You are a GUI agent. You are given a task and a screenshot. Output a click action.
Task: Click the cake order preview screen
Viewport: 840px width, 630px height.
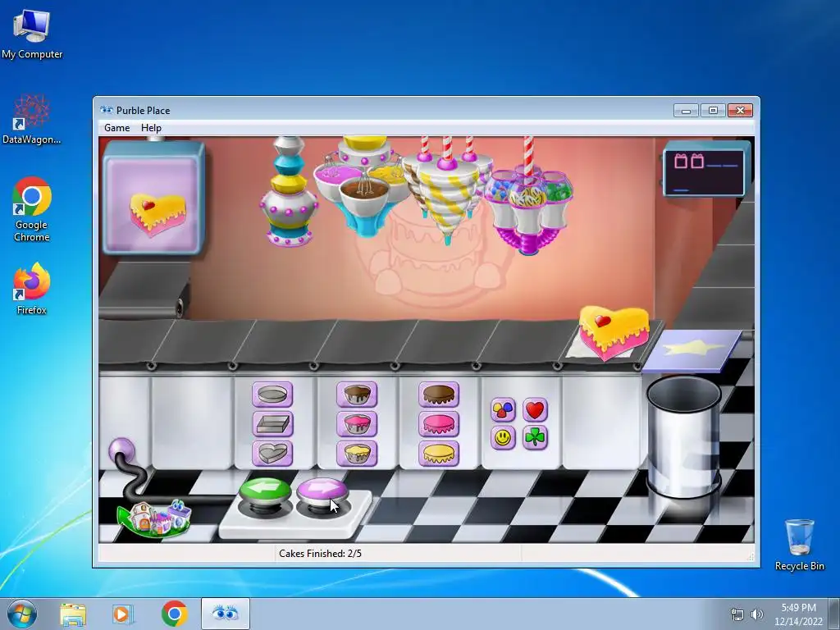pos(153,197)
